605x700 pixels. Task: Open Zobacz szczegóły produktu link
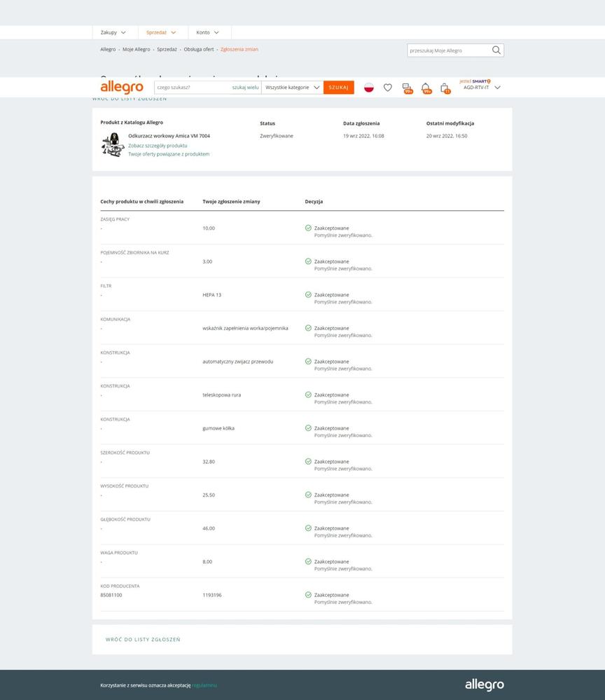[158, 146]
